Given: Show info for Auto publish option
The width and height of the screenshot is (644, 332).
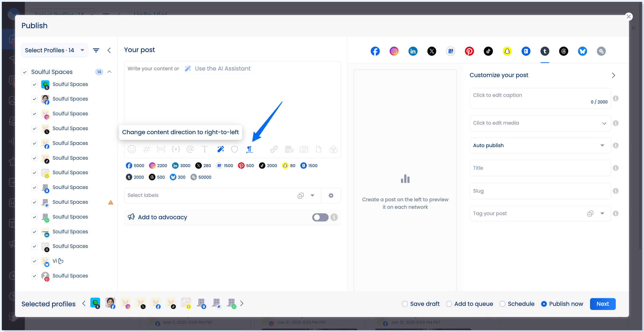Looking at the screenshot, I should (616, 145).
